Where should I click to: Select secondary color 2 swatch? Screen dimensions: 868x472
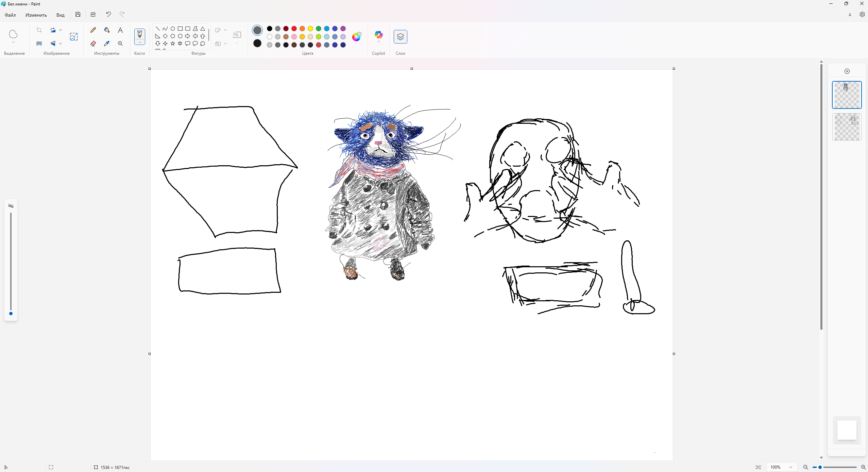pyautogui.click(x=257, y=43)
